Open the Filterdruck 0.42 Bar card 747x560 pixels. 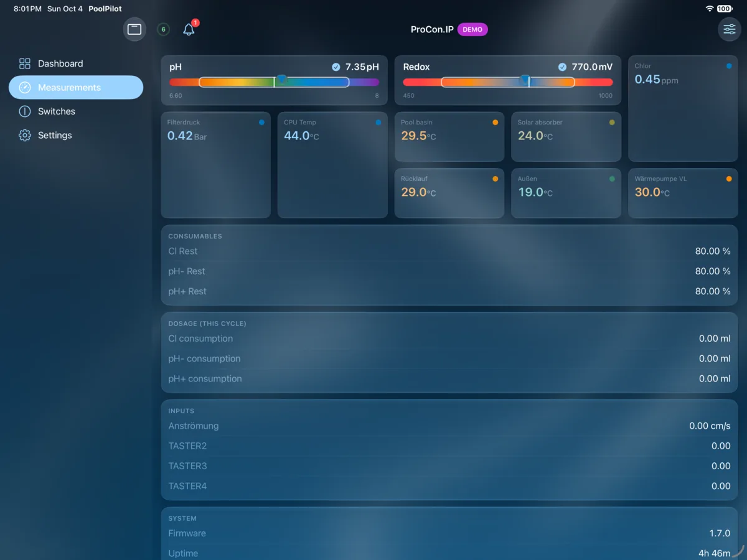click(215, 165)
